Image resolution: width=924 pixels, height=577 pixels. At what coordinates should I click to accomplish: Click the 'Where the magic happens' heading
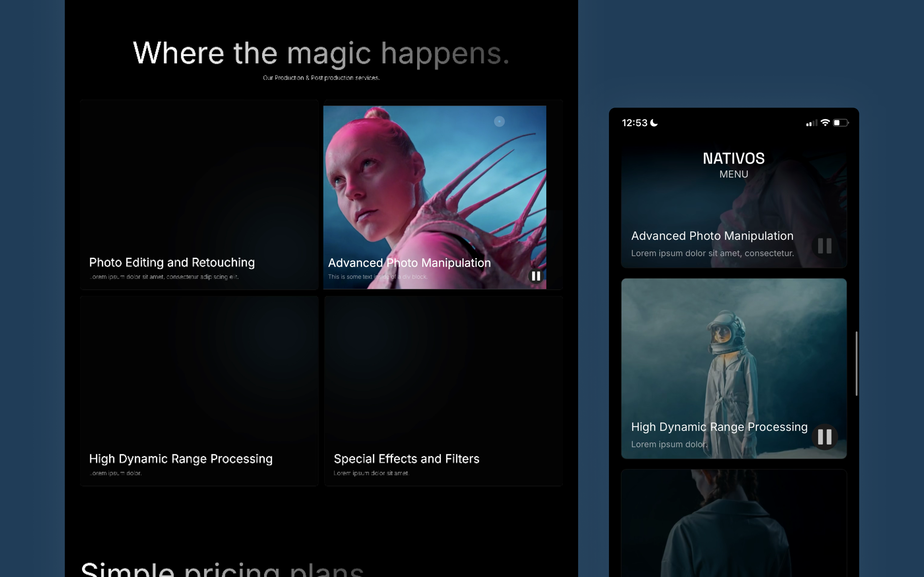pos(321,54)
